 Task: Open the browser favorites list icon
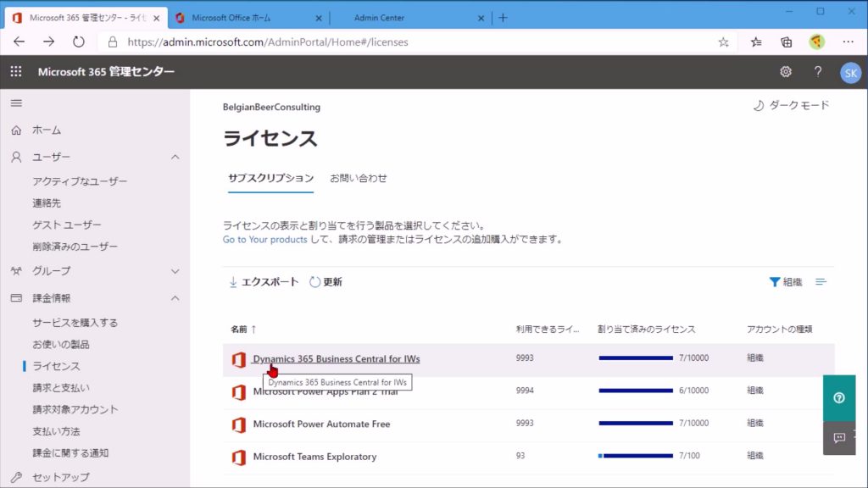(x=756, y=42)
